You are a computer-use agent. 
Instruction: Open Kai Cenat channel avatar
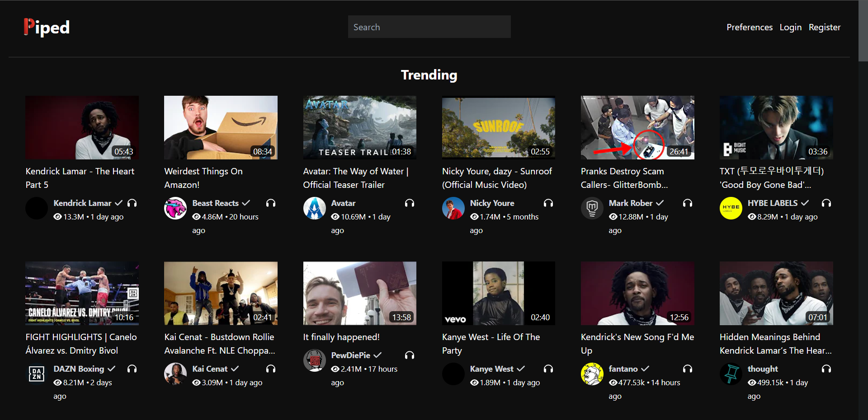(x=175, y=374)
